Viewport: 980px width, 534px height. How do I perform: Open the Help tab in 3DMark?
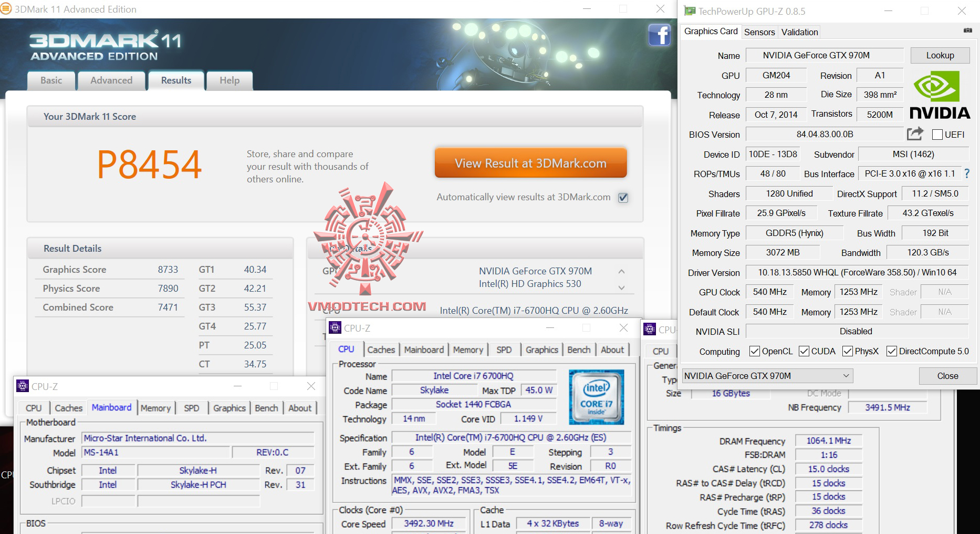[x=230, y=80]
